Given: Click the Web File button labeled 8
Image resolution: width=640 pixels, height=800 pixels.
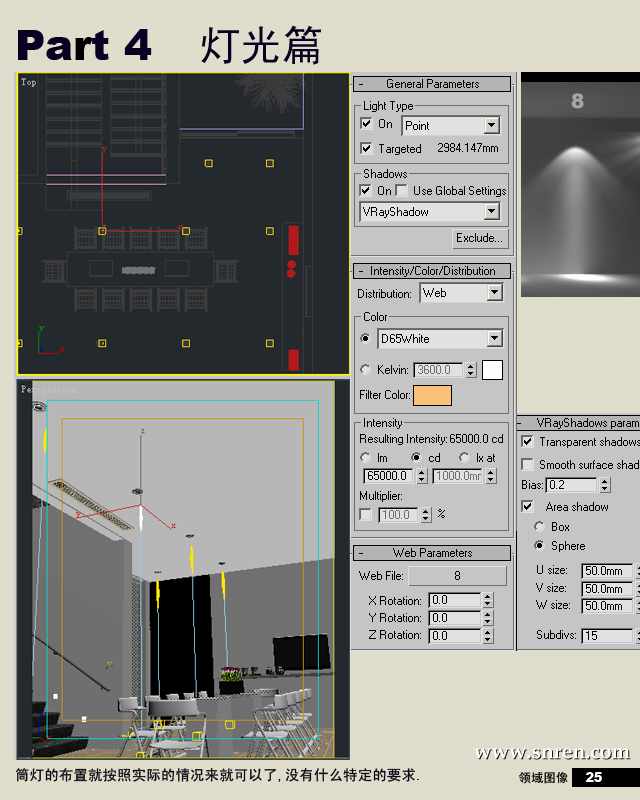Looking at the screenshot, I should [457, 576].
